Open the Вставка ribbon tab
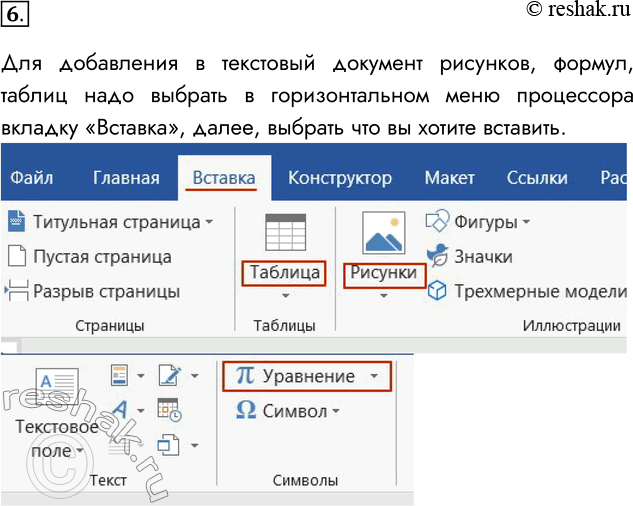 tap(224, 178)
